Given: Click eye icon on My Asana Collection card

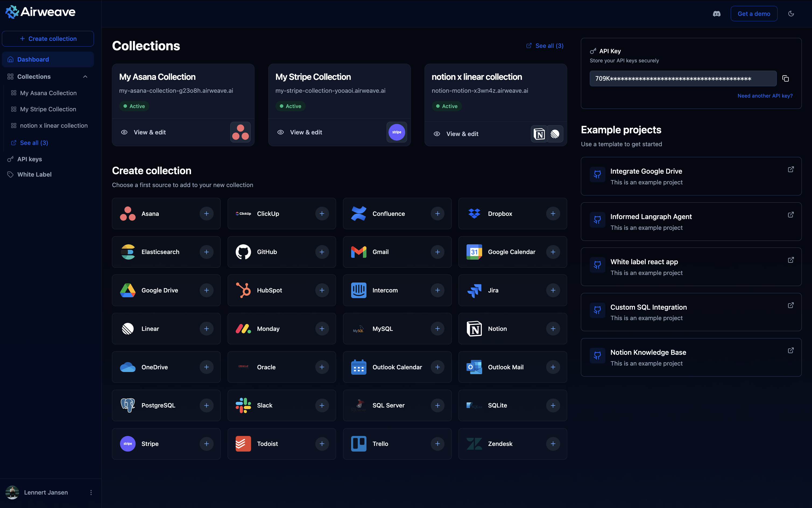Looking at the screenshot, I should (x=124, y=132).
